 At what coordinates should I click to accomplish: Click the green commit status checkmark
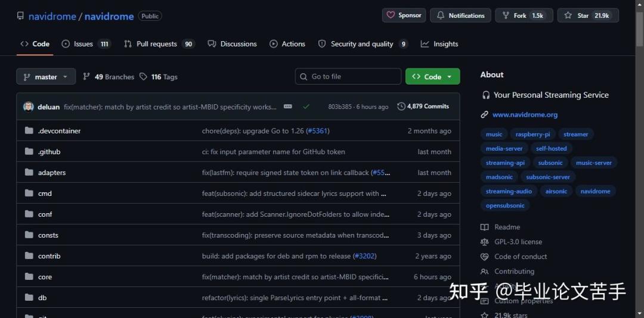point(306,107)
